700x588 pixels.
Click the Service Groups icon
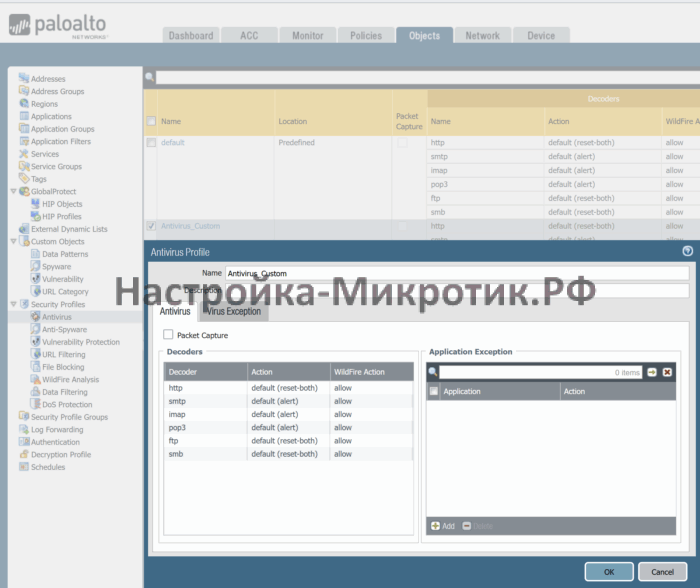[x=24, y=166]
